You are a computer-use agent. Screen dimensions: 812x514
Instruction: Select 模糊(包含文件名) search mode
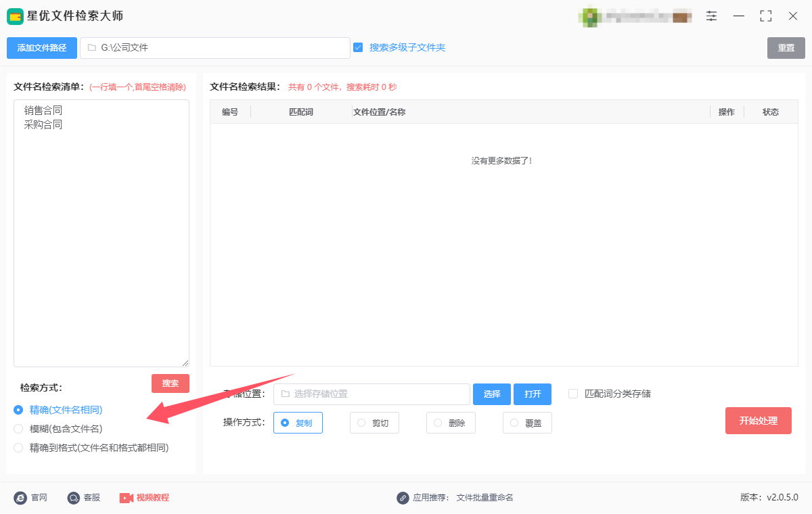[x=18, y=429]
